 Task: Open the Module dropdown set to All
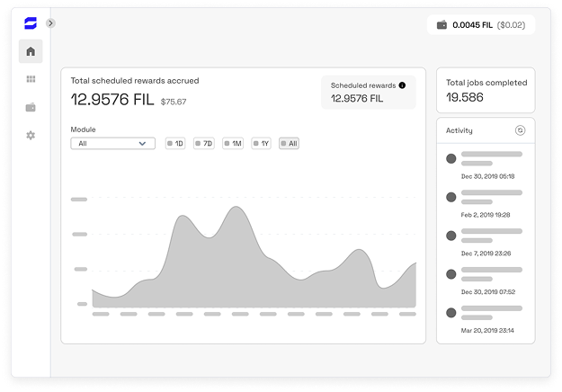(112, 143)
